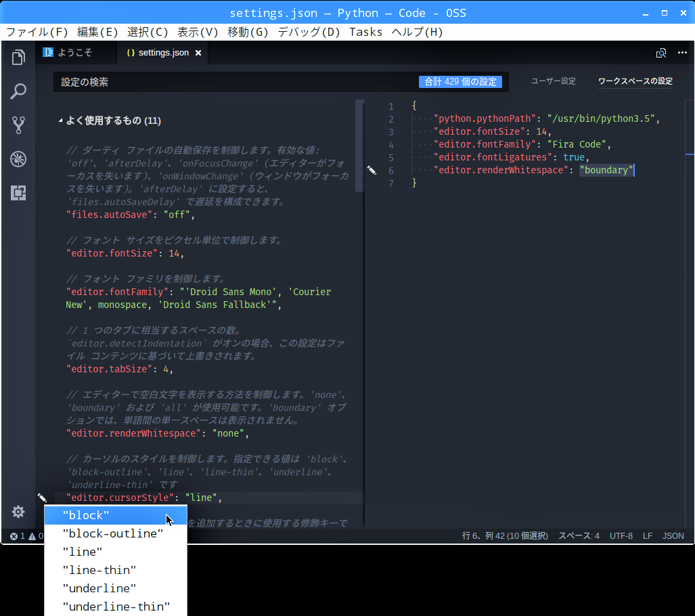The image size is (695, 616).
Task: Click the pencil edit icon beside editor.renderWhitespace line
Action: click(x=372, y=171)
